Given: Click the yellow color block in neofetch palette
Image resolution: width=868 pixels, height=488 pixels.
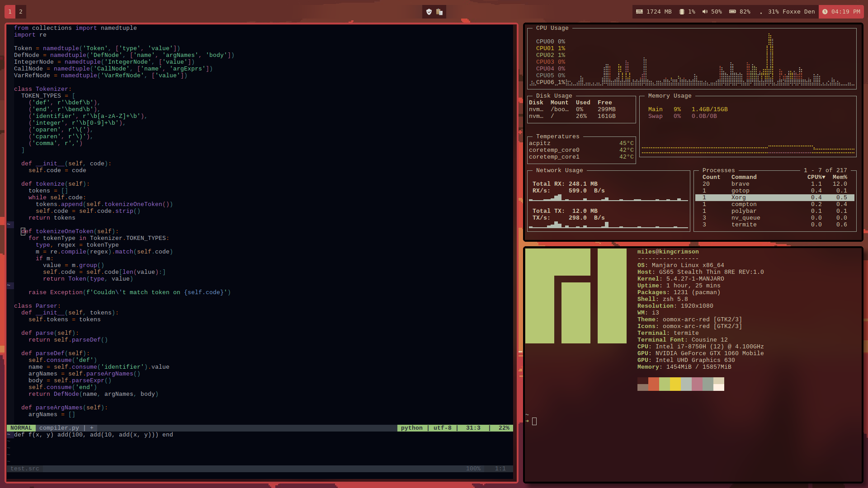Looking at the screenshot, I should click(x=675, y=384).
